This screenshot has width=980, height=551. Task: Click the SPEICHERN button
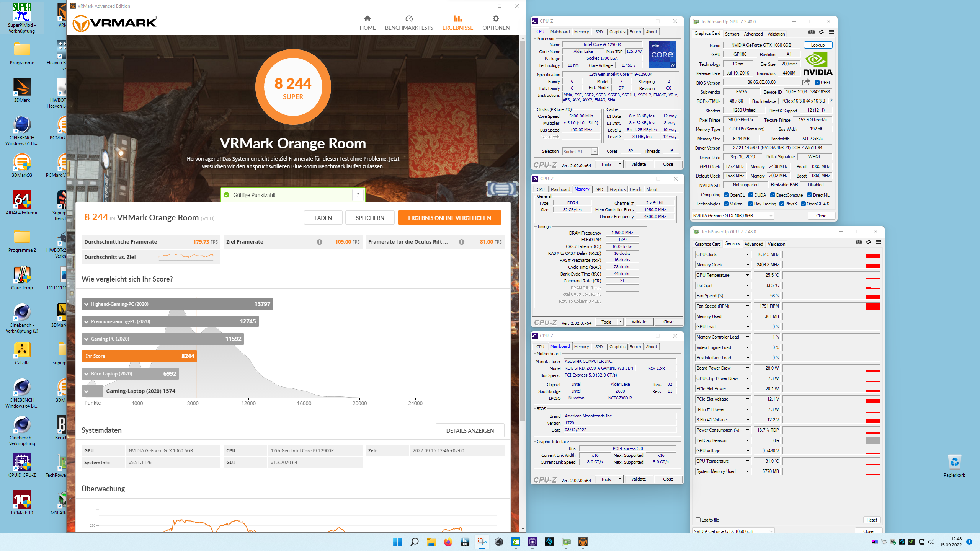click(370, 218)
